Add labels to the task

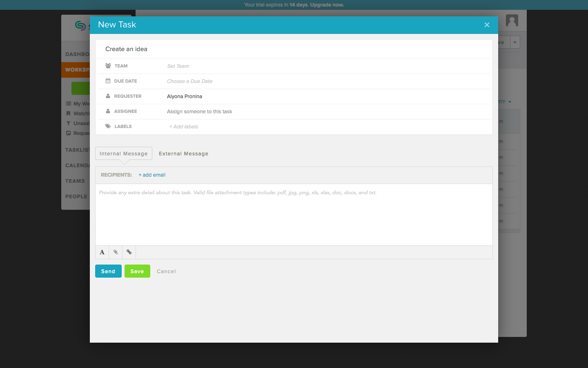tap(184, 127)
